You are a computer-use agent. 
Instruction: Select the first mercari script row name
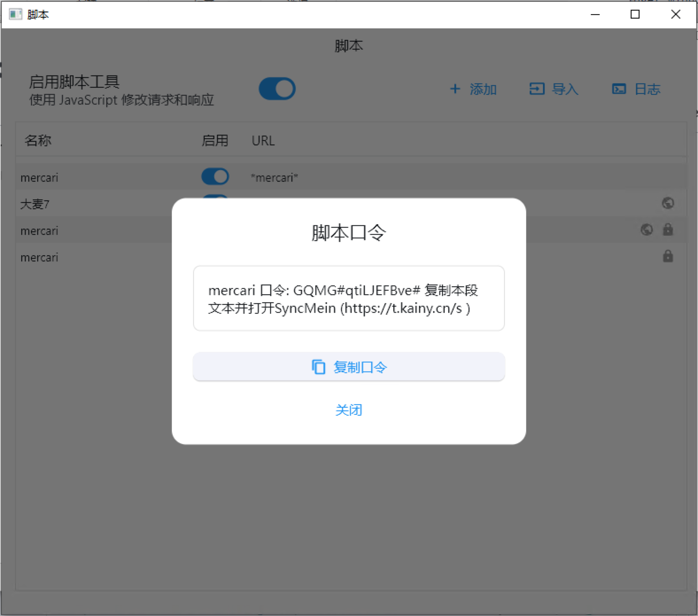(39, 178)
